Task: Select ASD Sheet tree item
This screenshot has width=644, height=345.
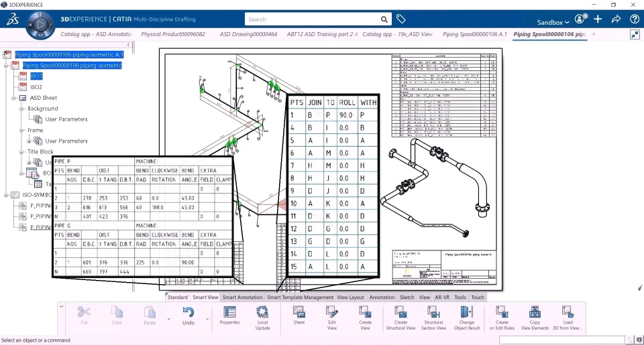Action: pos(43,98)
